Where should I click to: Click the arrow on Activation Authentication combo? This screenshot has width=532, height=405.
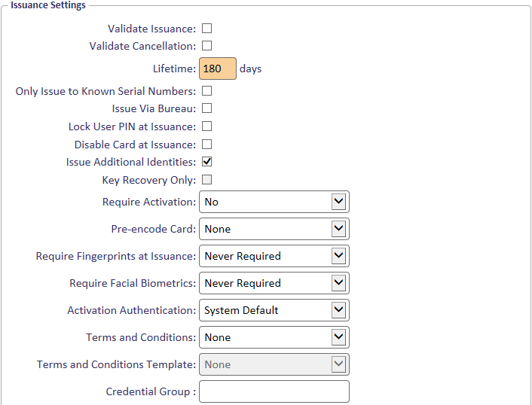[338, 310]
